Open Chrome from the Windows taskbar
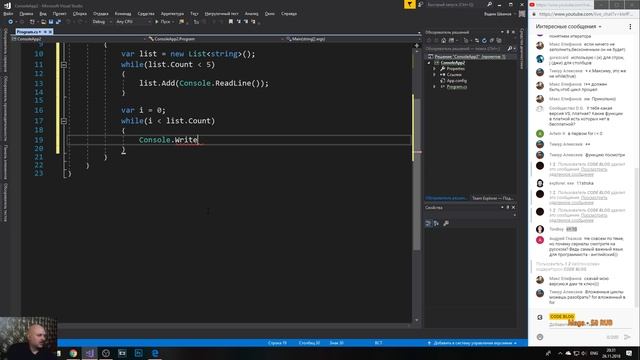The height and width of the screenshot is (360, 640). click(x=73, y=353)
